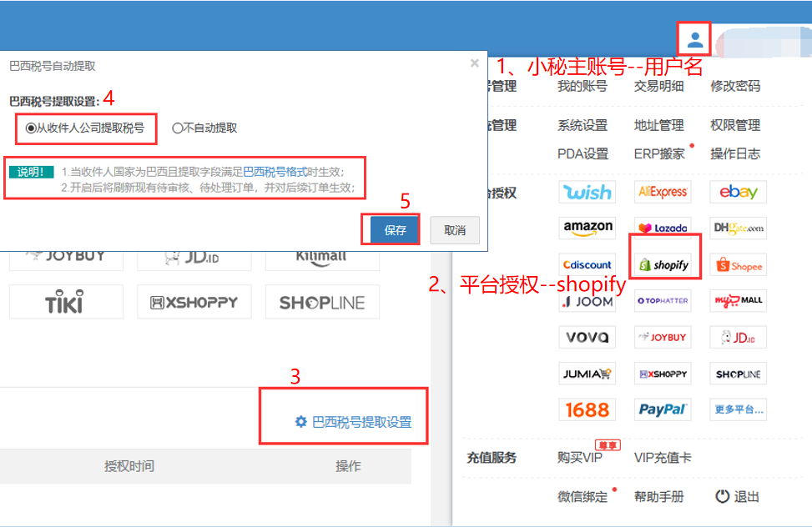The width and height of the screenshot is (812, 527).
Task: Click JD.ID in the account menu
Action: pyautogui.click(x=739, y=338)
